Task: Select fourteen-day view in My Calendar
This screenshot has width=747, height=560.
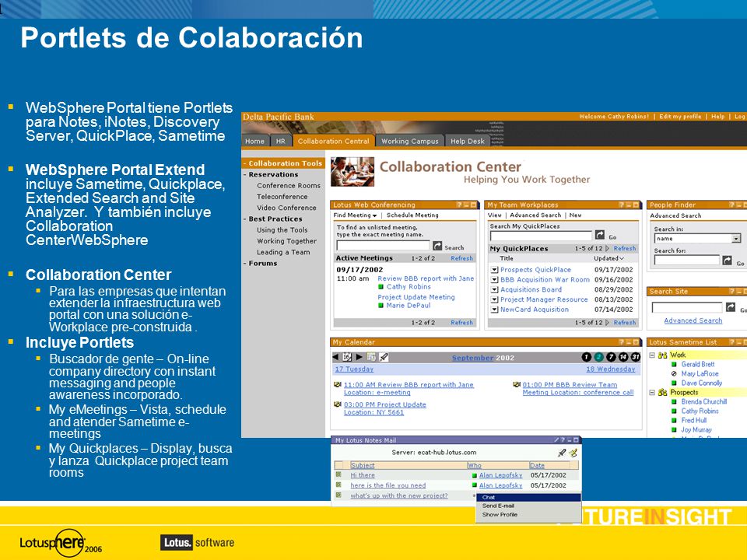Action: point(623,357)
